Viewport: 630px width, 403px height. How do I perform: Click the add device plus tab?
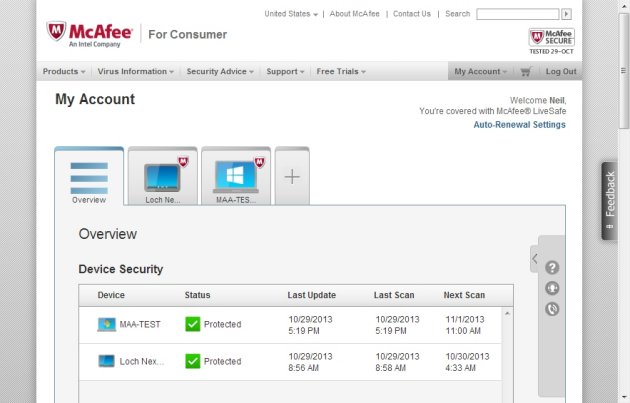(292, 176)
